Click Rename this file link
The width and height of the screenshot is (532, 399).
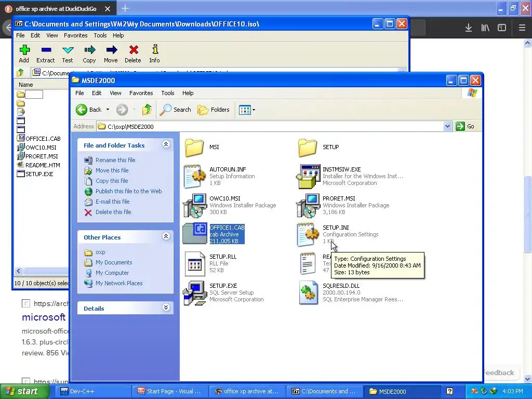pos(115,160)
